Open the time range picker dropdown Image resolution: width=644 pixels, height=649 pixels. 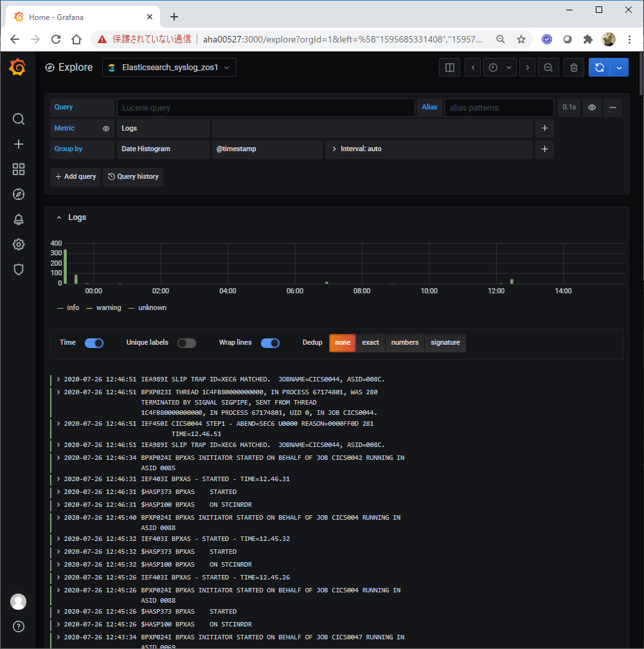[x=500, y=68]
